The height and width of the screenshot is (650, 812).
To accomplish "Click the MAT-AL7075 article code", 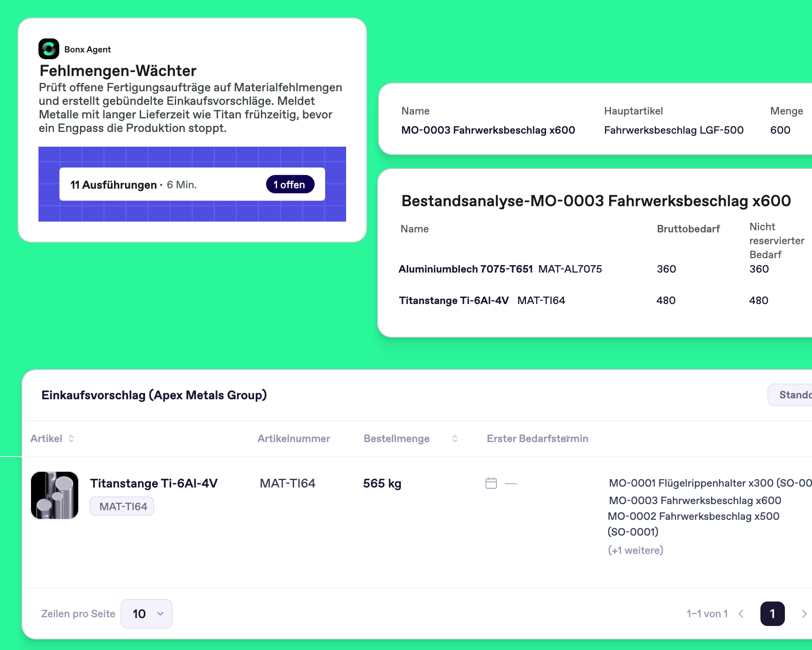I will 570,269.
